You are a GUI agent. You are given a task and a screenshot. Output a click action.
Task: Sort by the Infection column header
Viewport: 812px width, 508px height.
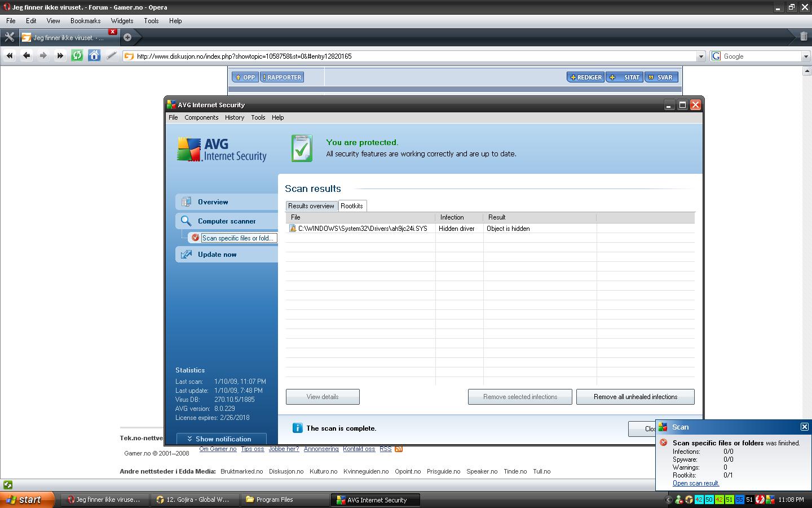pyautogui.click(x=459, y=217)
